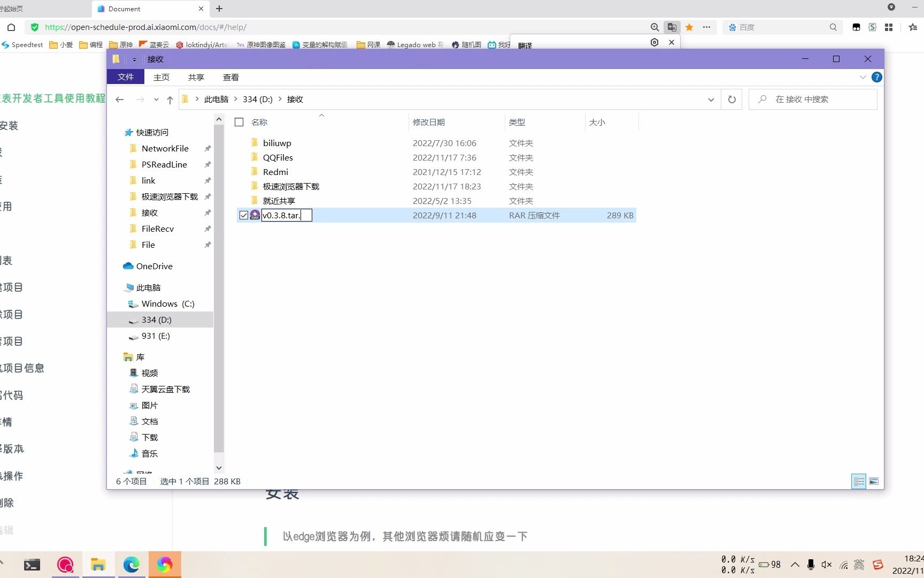This screenshot has width=924, height=578.
Task: Open the 文件 ribbon tab
Action: point(126,77)
